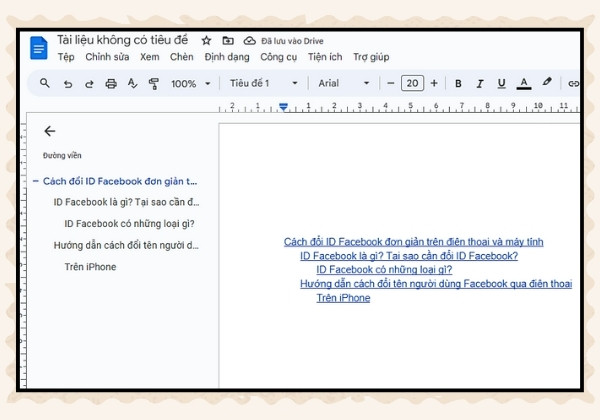Click the Đường viền outline label
Screen dimensions: 600x420
tap(62, 155)
